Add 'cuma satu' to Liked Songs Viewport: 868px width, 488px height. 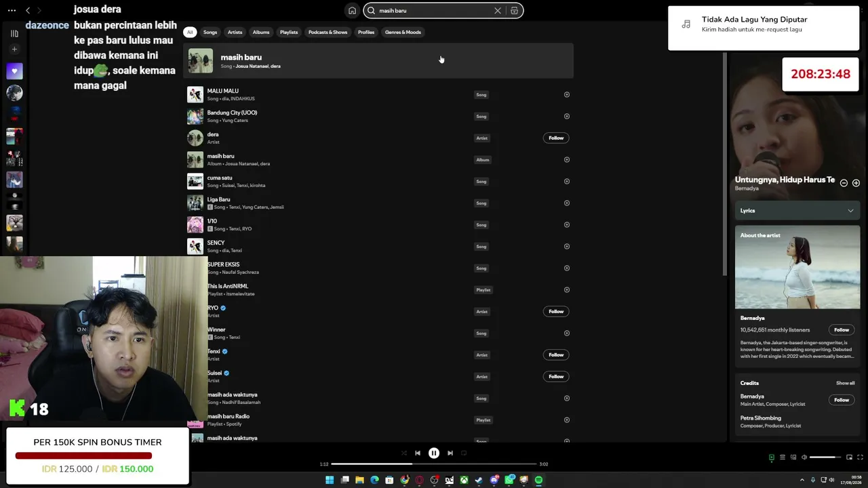tap(567, 182)
